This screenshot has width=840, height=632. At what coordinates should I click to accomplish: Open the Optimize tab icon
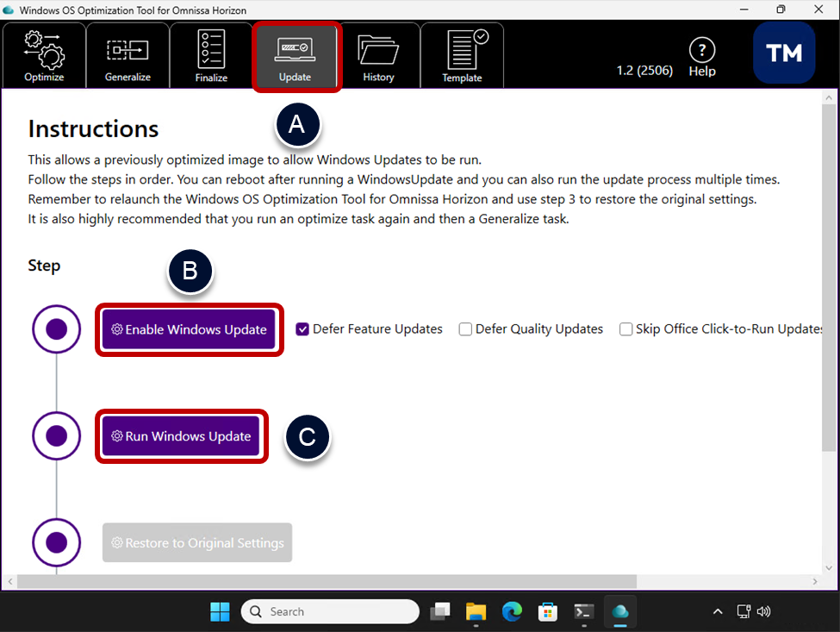(x=44, y=55)
